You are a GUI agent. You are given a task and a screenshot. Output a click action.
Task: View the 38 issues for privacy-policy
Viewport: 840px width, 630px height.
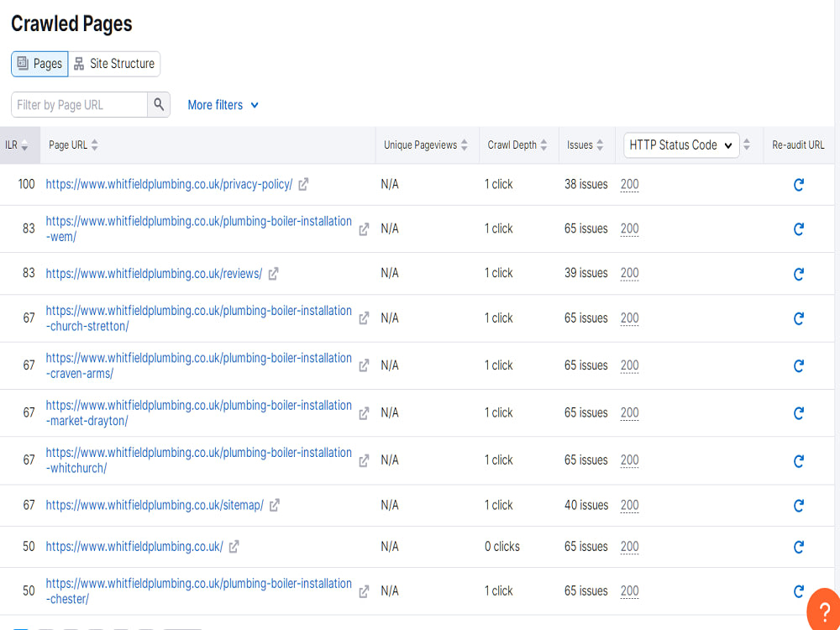pyautogui.click(x=586, y=184)
